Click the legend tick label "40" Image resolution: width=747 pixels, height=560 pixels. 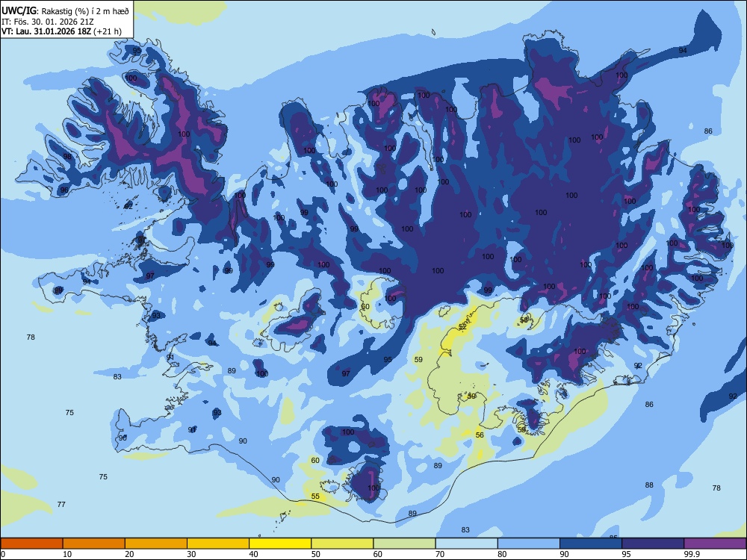pos(253,554)
